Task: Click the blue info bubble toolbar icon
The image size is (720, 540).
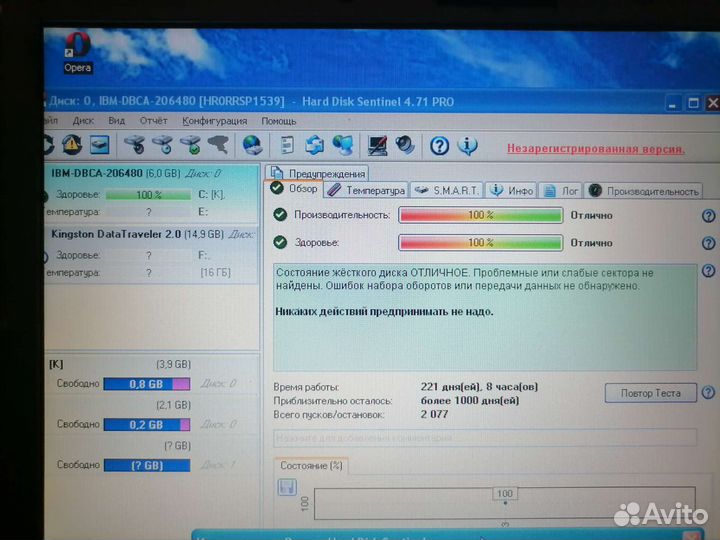Action: [x=468, y=146]
